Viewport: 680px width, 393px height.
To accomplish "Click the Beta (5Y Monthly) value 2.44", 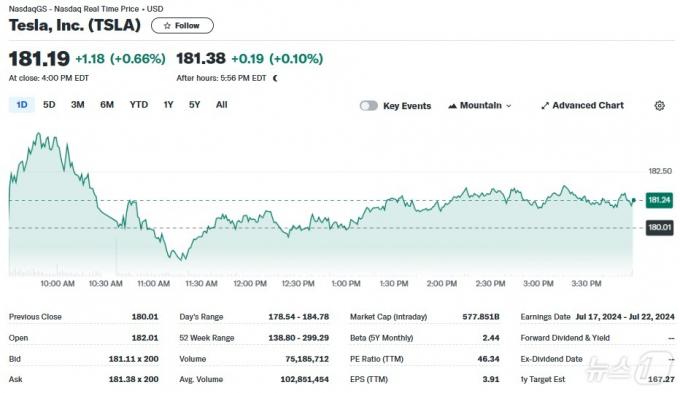I will 491,337.
